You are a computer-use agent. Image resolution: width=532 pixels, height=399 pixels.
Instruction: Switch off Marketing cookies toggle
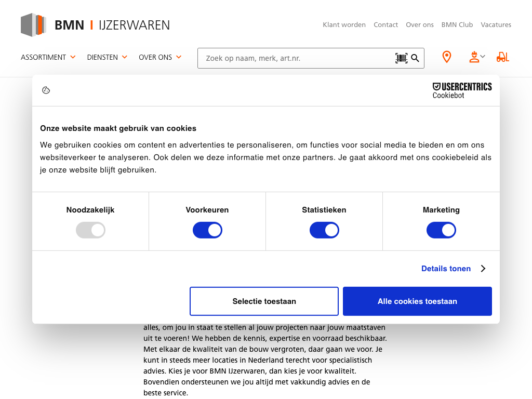pos(441,230)
